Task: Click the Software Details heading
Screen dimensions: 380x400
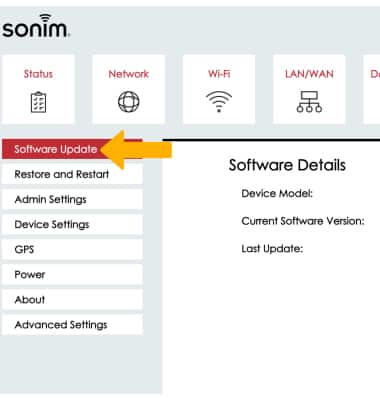Action: pyautogui.click(x=287, y=165)
